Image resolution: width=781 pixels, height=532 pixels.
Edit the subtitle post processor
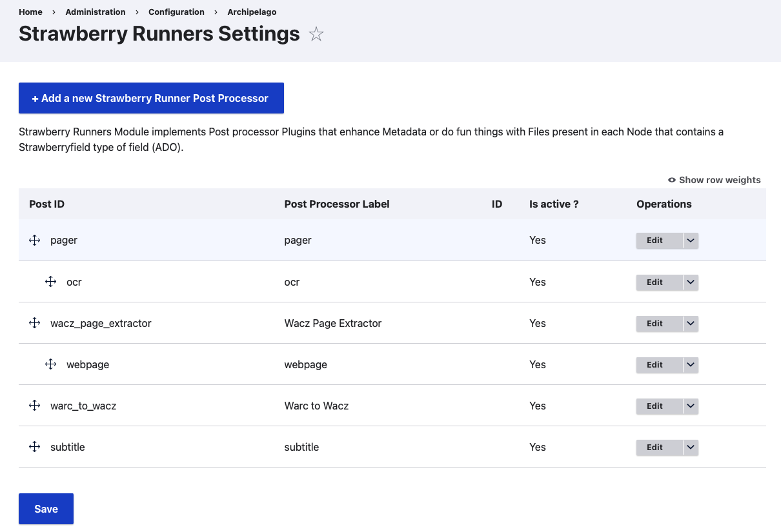[x=659, y=448]
